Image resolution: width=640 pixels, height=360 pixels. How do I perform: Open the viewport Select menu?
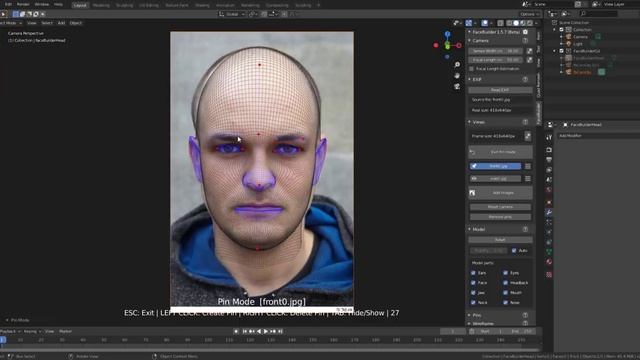click(x=47, y=23)
